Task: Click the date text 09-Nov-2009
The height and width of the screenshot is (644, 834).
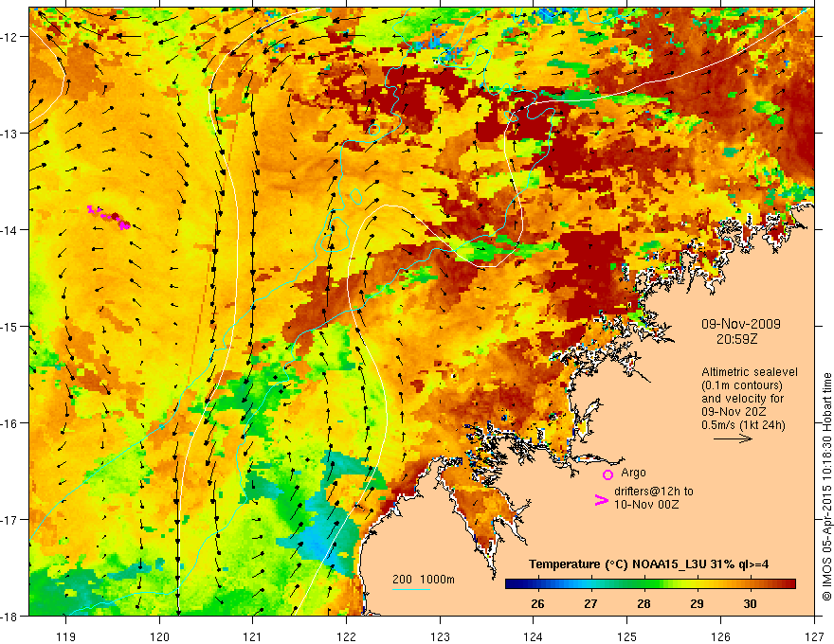Action: [741, 324]
